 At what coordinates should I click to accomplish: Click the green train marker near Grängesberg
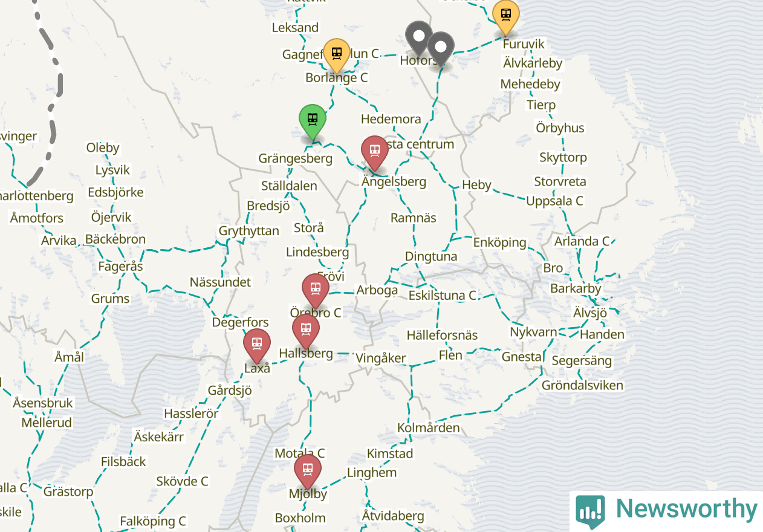coord(313,122)
